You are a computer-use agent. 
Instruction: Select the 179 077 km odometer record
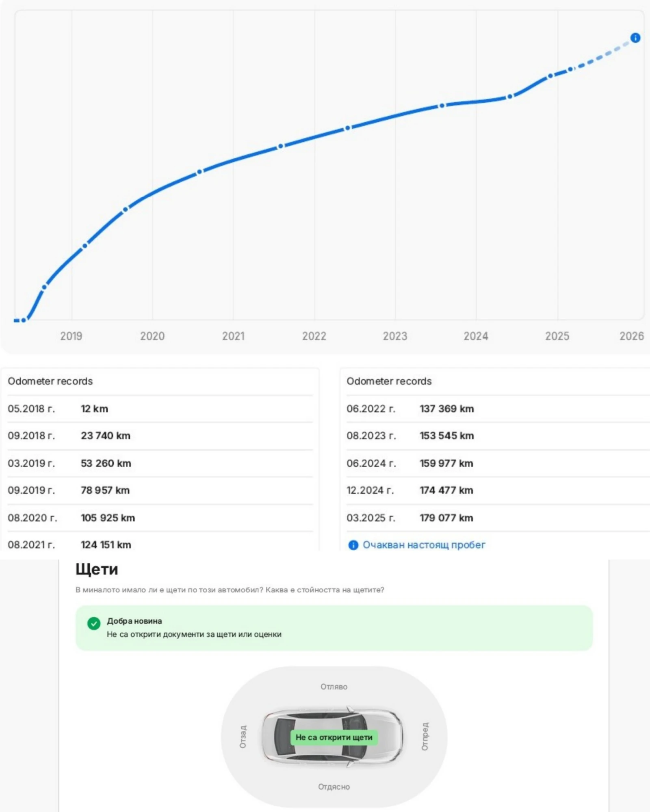click(446, 518)
